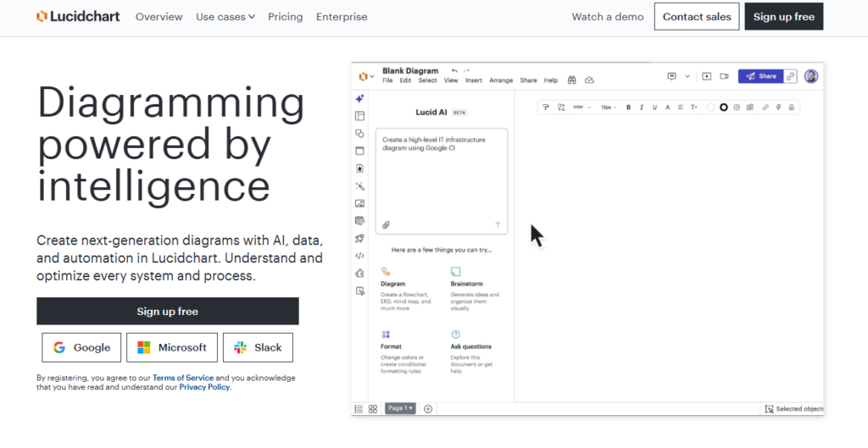This screenshot has width=868, height=448.
Task: Toggle the grid view icon at bottom
Action: pyautogui.click(x=372, y=409)
